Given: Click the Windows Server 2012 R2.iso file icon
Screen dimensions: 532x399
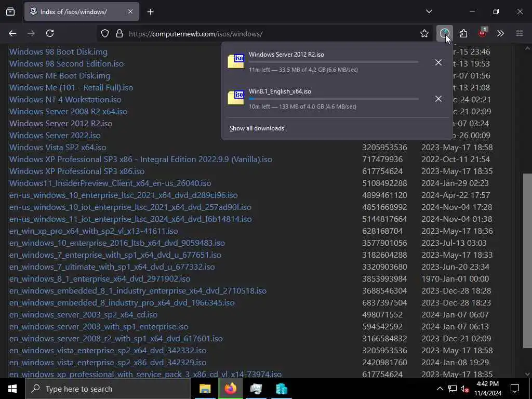Looking at the screenshot, I should coord(236,61).
